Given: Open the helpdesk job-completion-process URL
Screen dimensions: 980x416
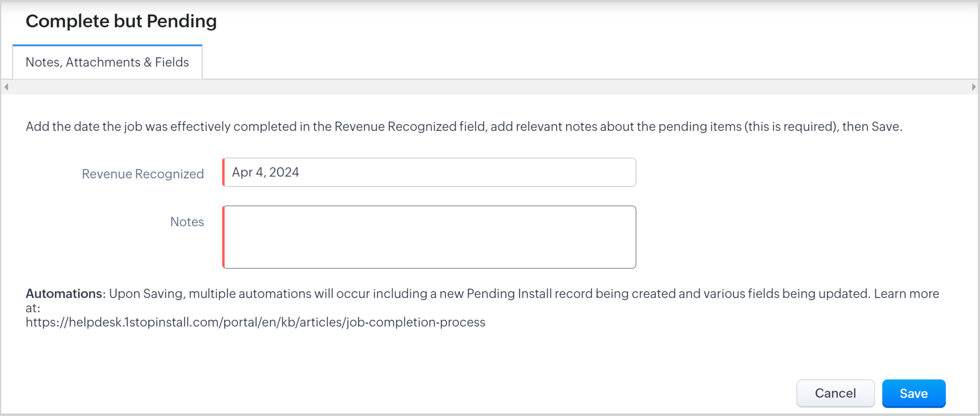Looking at the screenshot, I should [x=255, y=322].
